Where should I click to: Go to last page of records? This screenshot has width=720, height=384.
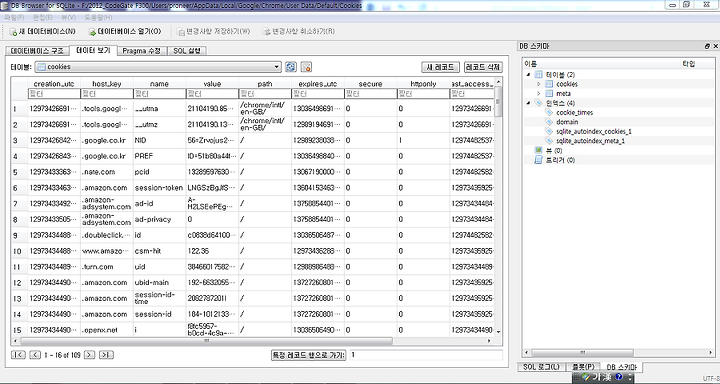pos(106,355)
